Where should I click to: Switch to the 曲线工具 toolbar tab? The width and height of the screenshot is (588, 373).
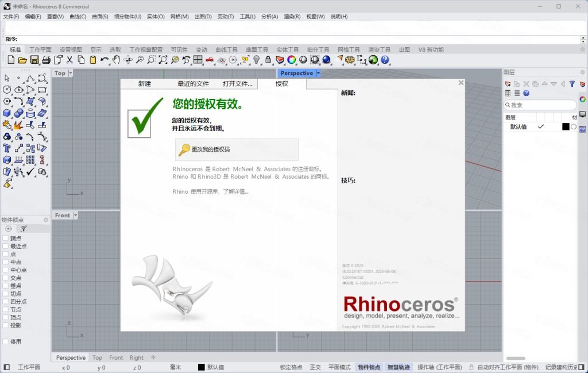(226, 49)
